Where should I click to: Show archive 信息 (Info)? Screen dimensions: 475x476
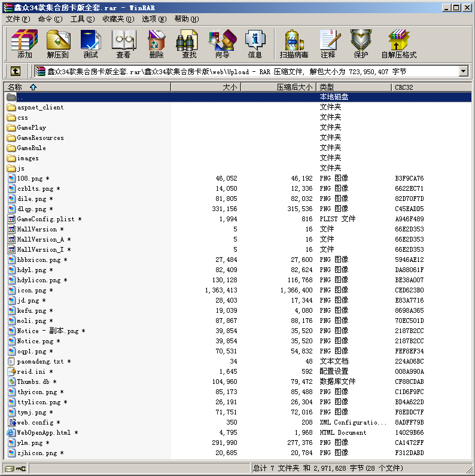[255, 44]
